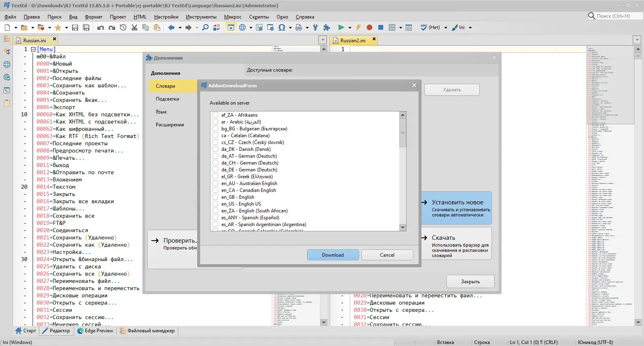Open the Файл menu

tap(10, 17)
